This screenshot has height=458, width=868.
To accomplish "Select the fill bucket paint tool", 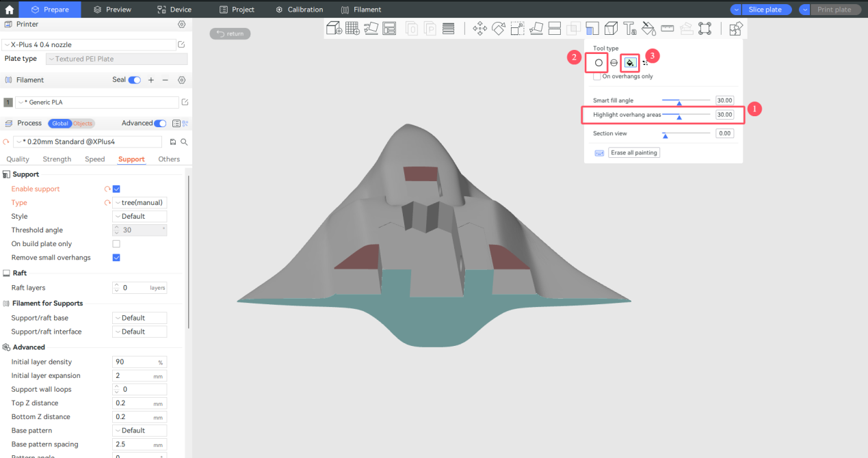I will tap(629, 63).
